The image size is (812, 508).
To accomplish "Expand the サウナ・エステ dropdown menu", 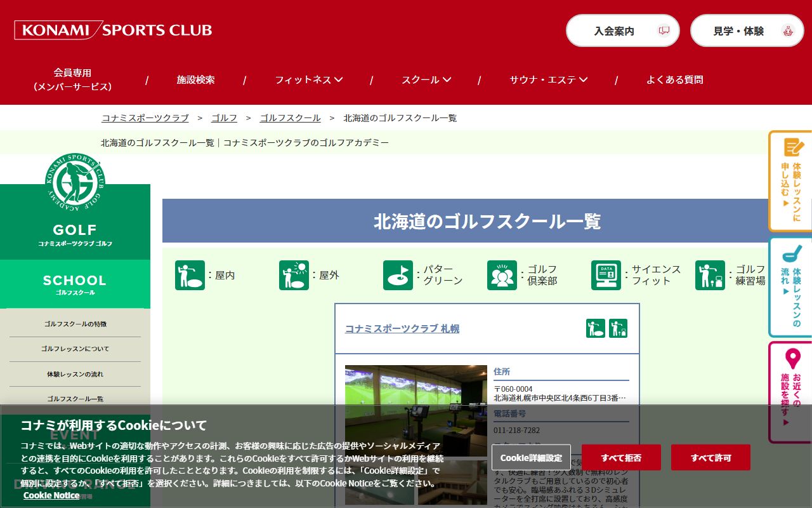I will (x=549, y=80).
